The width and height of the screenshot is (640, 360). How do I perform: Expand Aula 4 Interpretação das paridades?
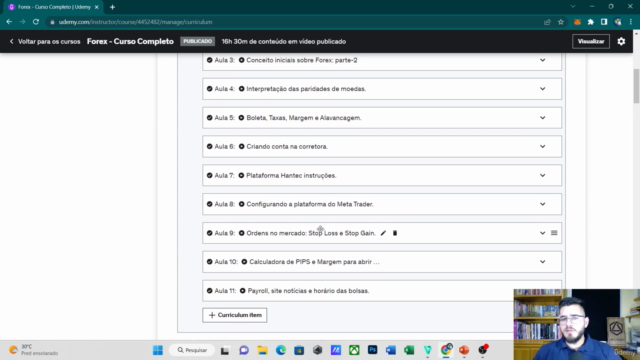542,89
